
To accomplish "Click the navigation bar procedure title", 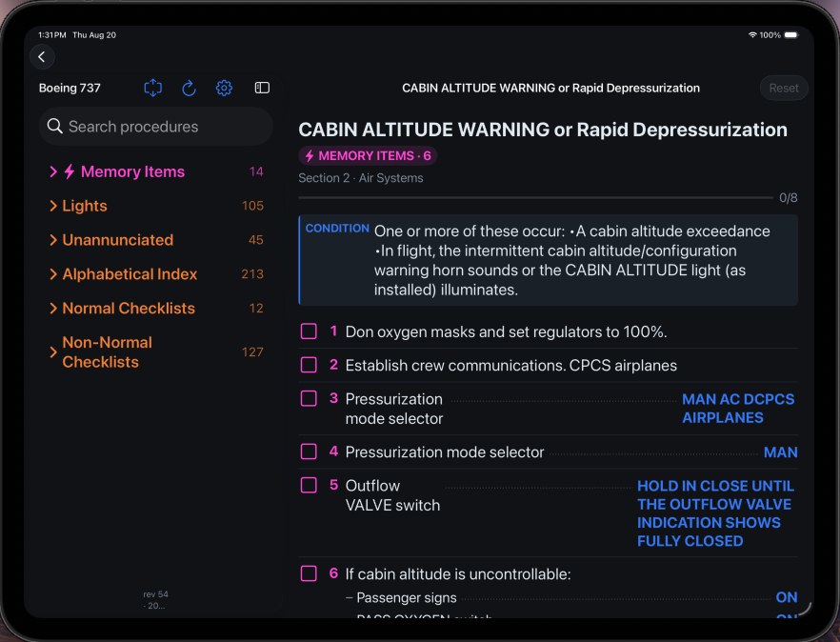I will 550,88.
